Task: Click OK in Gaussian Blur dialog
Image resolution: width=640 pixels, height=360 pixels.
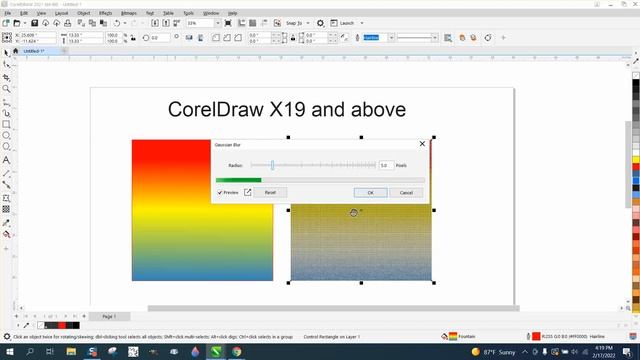Action: click(x=370, y=193)
